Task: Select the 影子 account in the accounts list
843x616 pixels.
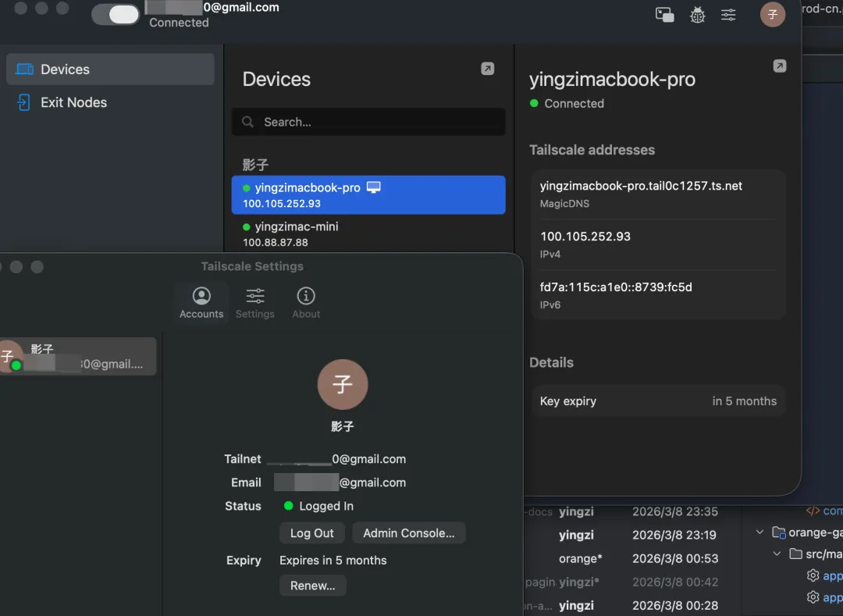Action: [77, 356]
